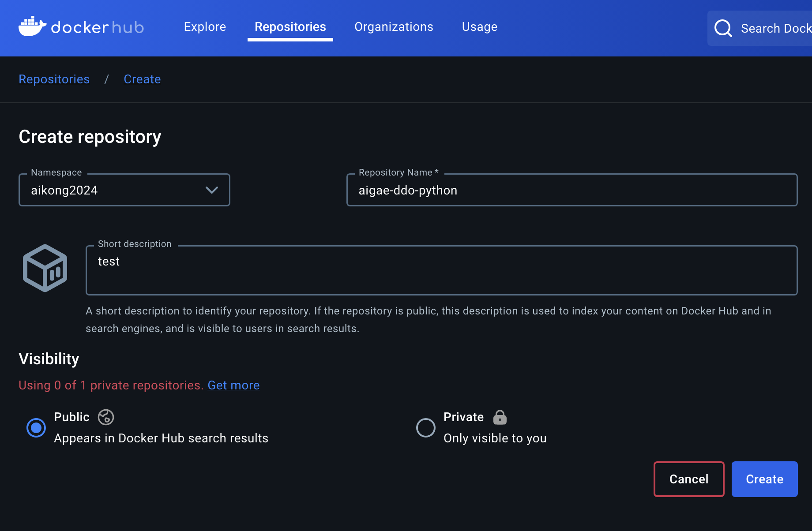Click the Search Docker Hub field
The height and width of the screenshot is (531, 812).
[760, 28]
